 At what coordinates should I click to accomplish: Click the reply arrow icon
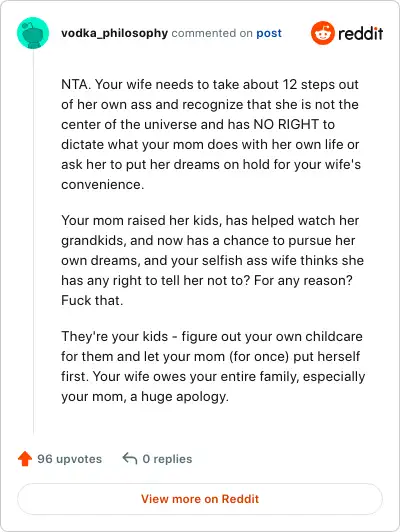[130, 458]
